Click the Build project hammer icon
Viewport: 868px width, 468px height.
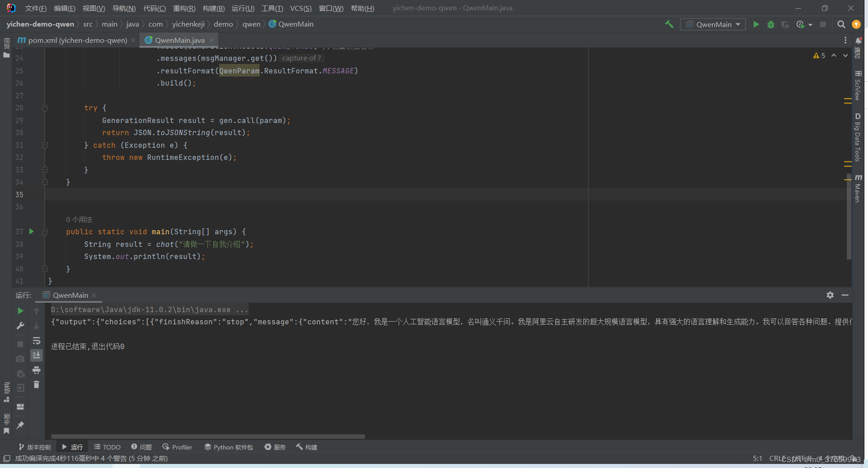coord(669,24)
